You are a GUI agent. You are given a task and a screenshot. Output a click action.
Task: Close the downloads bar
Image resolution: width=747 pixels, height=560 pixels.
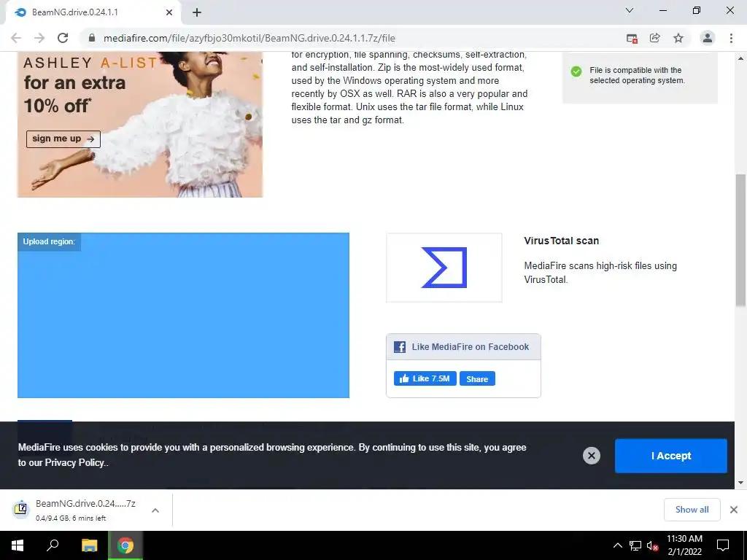click(734, 510)
